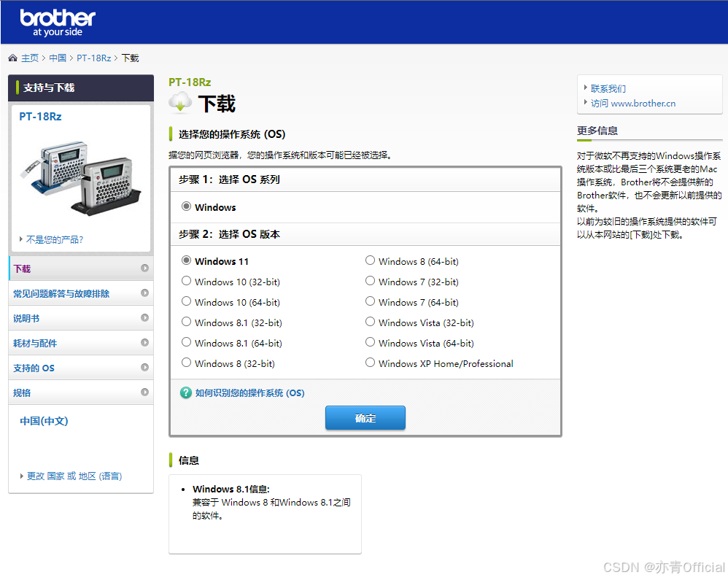This screenshot has height=580, width=728.
Task: Click the PT-18Rz breadcrumb link
Action: click(94, 58)
